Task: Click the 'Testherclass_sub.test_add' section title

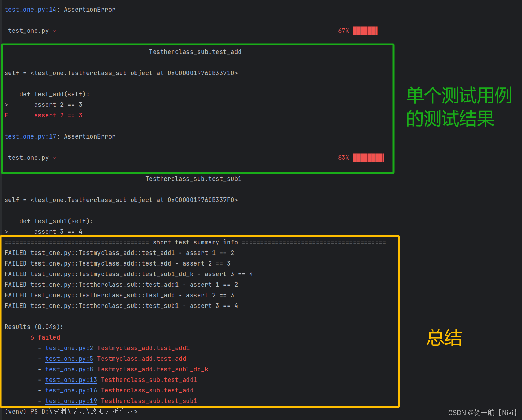Action: point(195,52)
